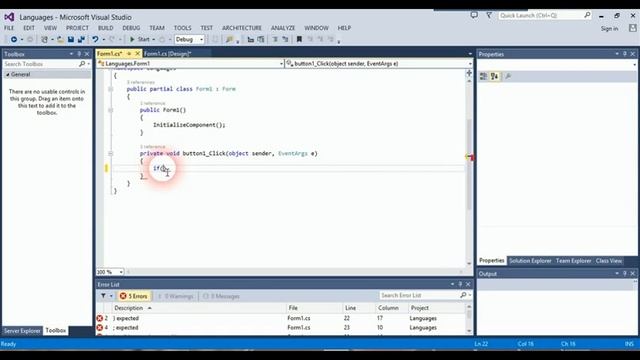Open the Error List filter funnel dropdown
Viewport: 640px width, 360px height.
[106, 296]
